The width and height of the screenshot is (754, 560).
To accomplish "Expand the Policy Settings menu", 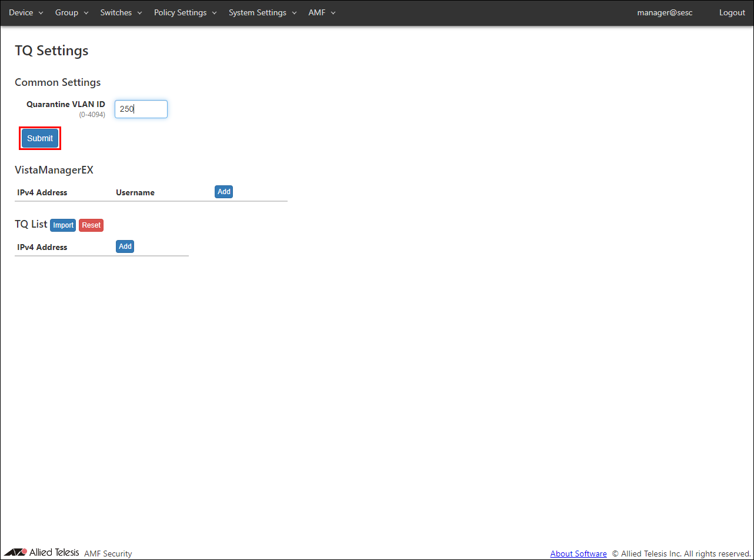I will (185, 12).
